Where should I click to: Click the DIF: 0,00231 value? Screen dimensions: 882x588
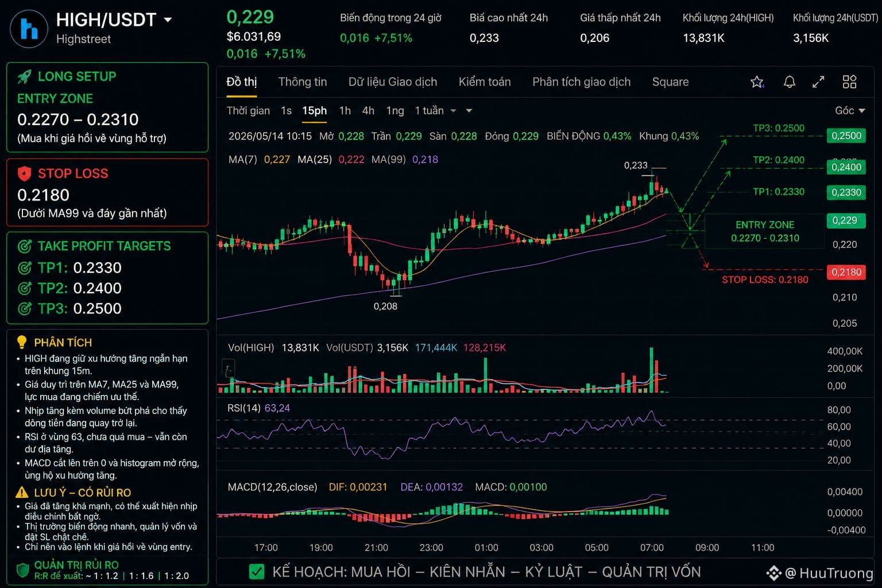tap(358, 488)
